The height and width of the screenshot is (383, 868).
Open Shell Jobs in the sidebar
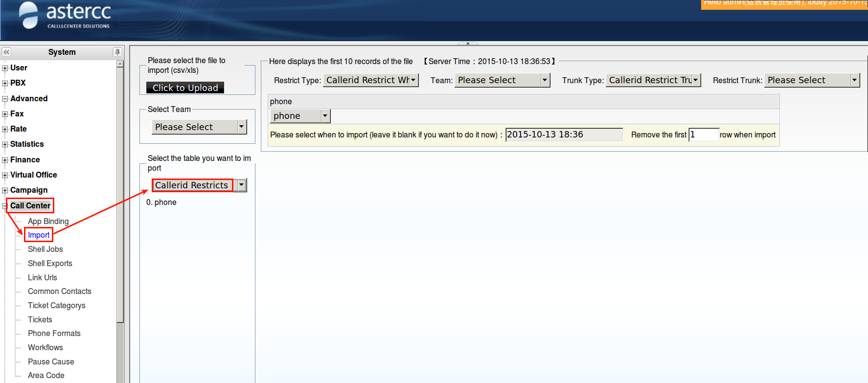tap(45, 249)
